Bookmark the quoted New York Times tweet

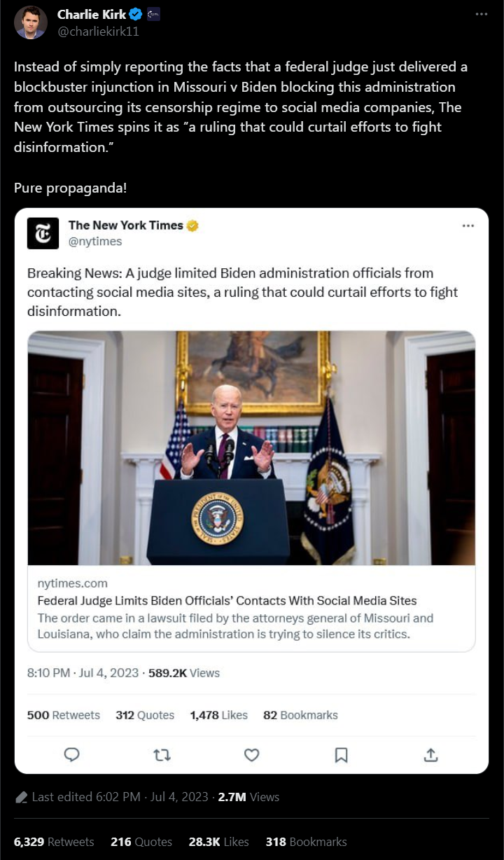click(341, 754)
